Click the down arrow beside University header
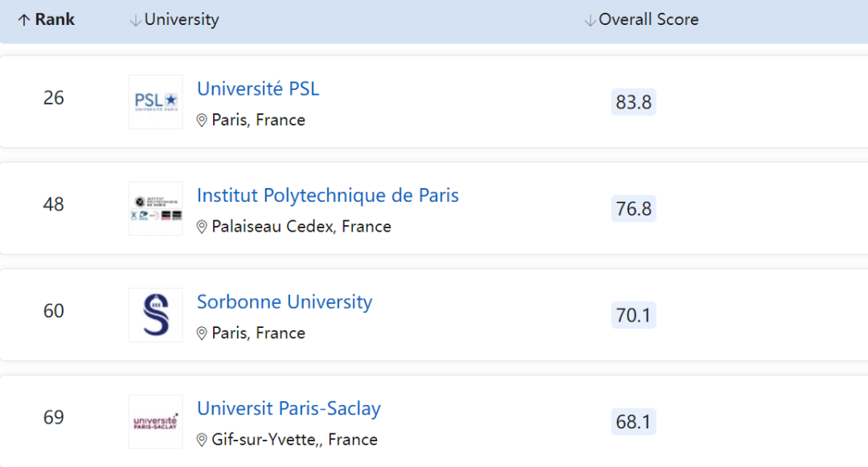 tap(135, 20)
